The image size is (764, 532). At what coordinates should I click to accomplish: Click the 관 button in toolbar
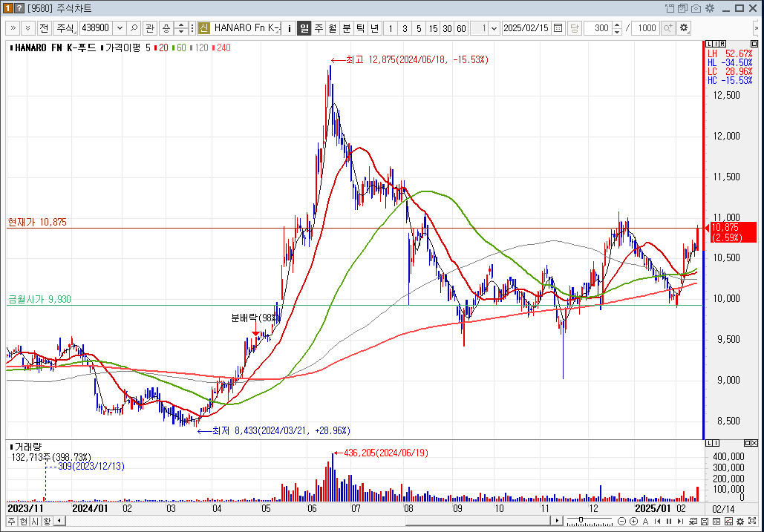click(x=149, y=28)
